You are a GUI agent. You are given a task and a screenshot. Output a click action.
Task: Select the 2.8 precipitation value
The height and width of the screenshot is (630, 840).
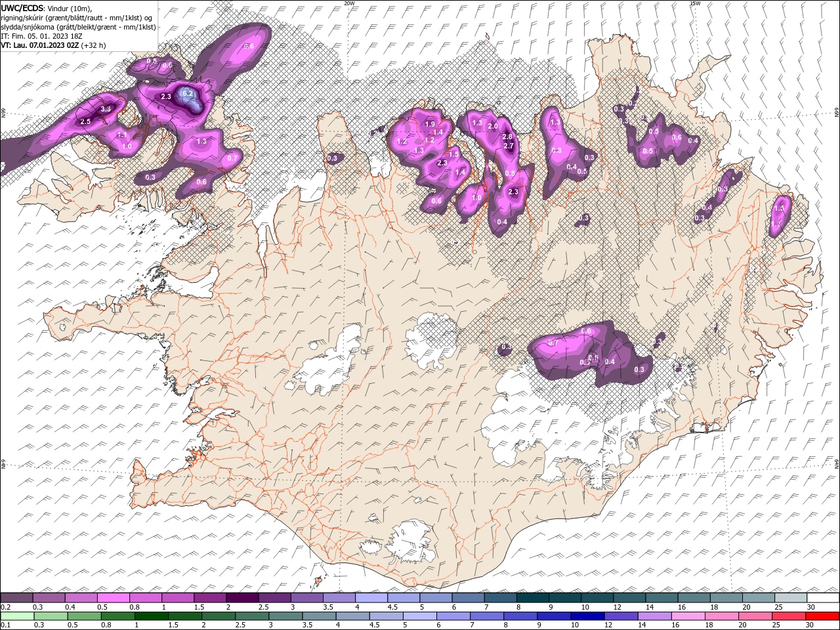pos(507,136)
